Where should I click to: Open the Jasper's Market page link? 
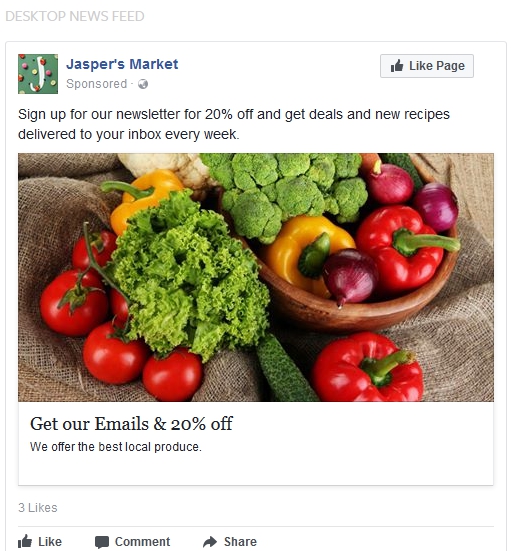[122, 64]
